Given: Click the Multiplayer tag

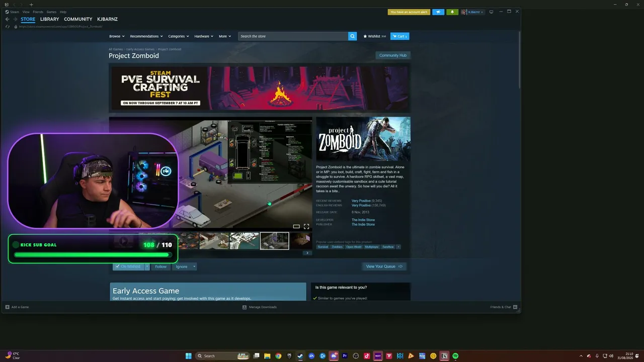Looking at the screenshot, I should pyautogui.click(x=372, y=247).
